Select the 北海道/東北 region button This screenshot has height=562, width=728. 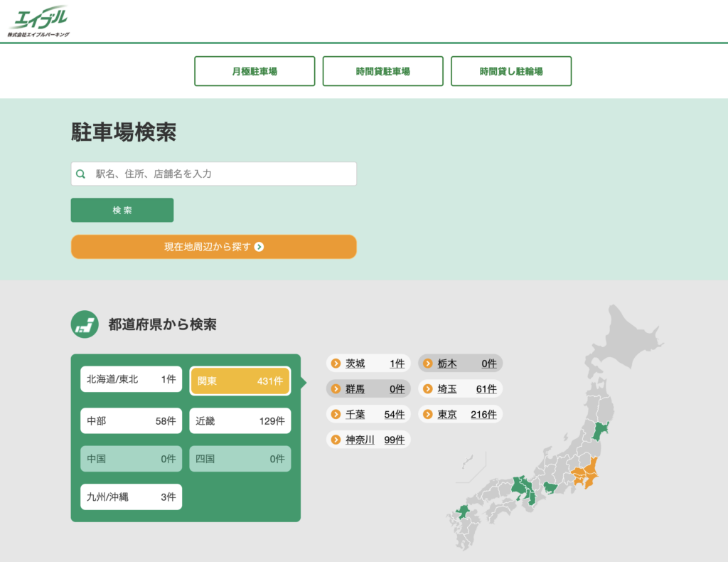pos(131,379)
